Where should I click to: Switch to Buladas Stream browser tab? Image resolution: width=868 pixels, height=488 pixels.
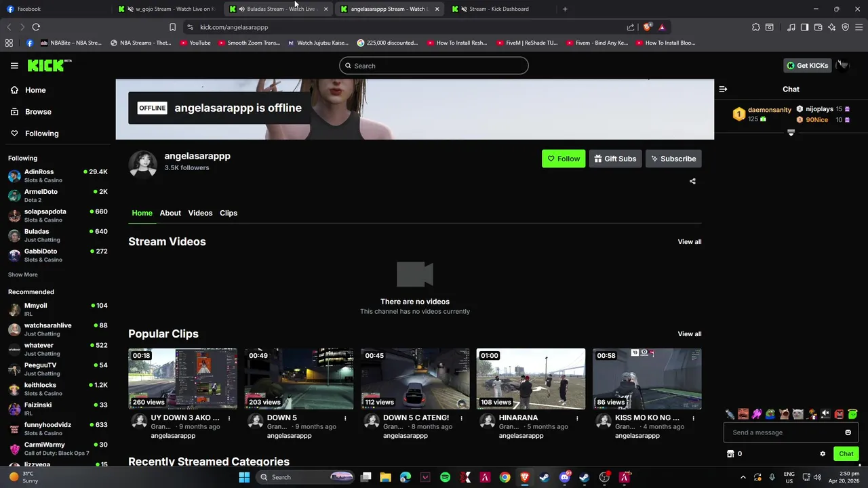[278, 9]
